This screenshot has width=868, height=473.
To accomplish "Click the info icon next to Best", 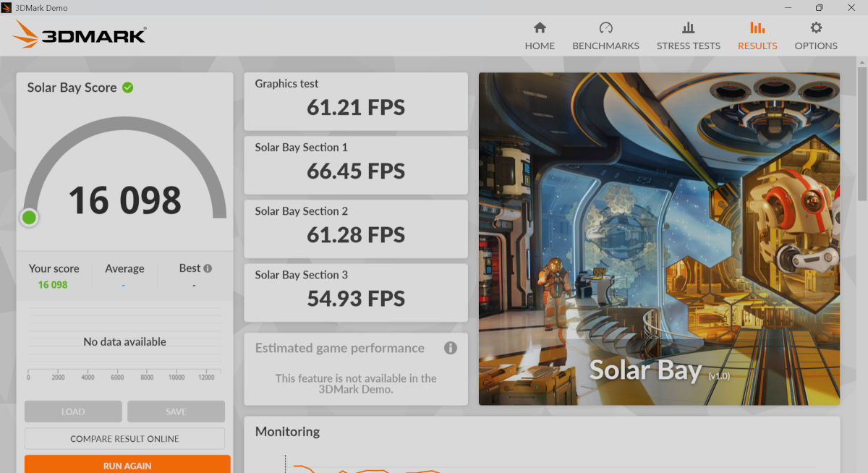I will coord(208,268).
